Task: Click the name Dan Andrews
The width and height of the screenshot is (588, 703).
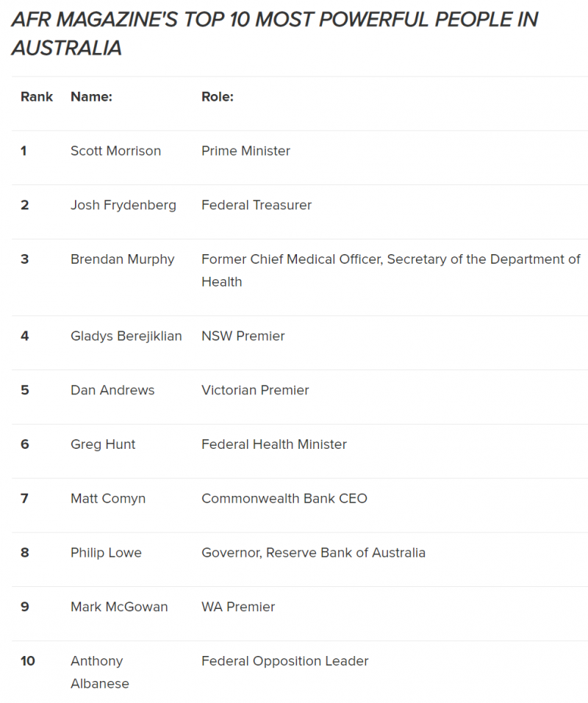Action: [112, 390]
